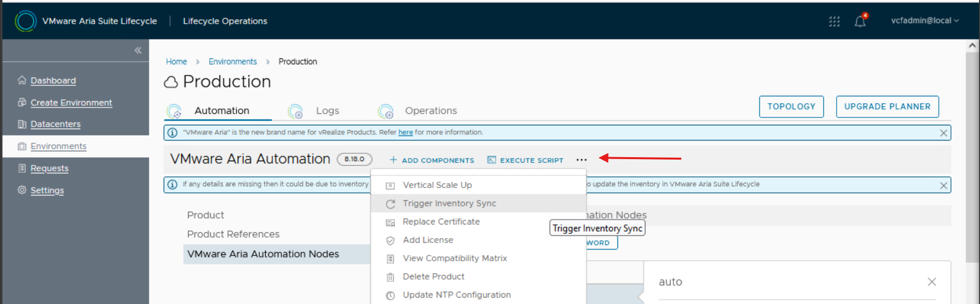Image resolution: width=980 pixels, height=304 pixels.
Task: Open the 'here' link in info banner
Action: (x=405, y=133)
